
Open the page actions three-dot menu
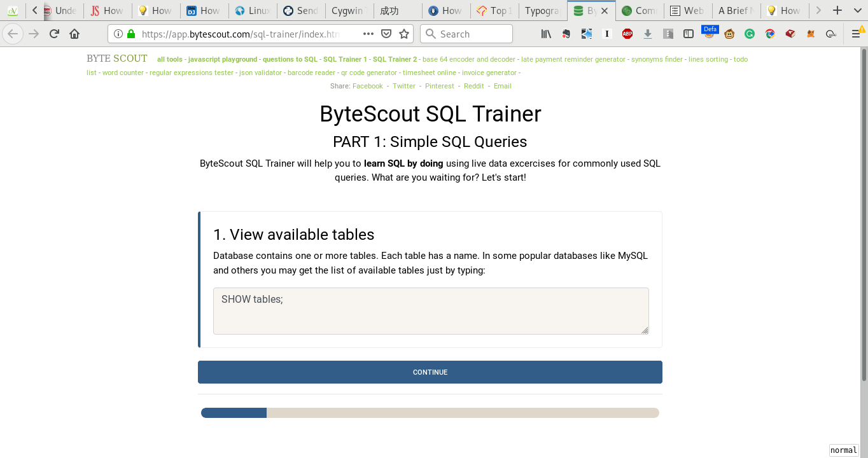(368, 33)
